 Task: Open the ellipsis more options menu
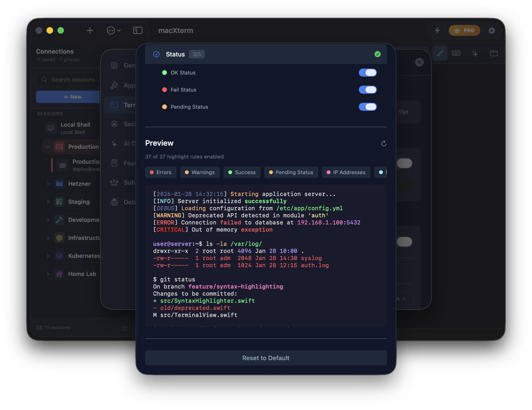coord(114,30)
